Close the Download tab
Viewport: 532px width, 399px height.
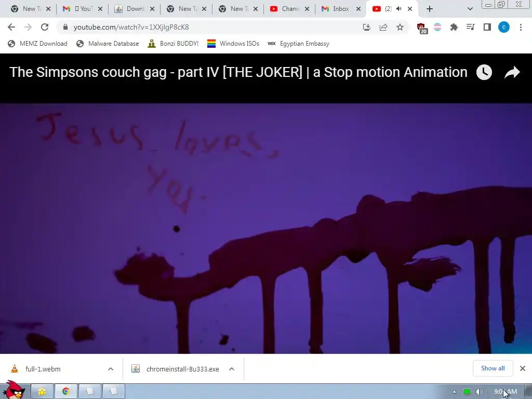[x=152, y=9]
